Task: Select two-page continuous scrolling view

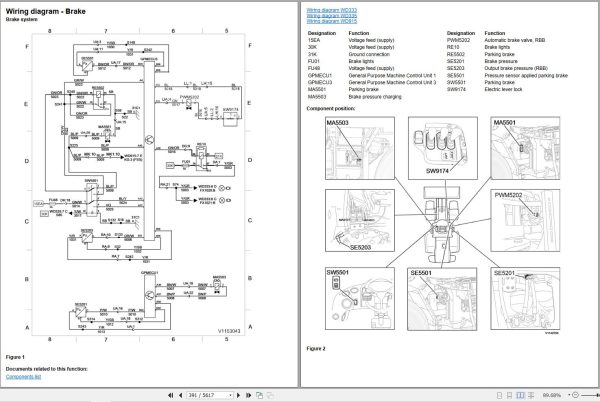Action: point(531,395)
